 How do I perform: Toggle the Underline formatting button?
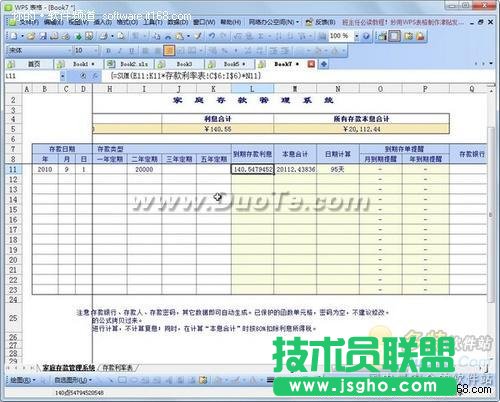click(x=131, y=51)
